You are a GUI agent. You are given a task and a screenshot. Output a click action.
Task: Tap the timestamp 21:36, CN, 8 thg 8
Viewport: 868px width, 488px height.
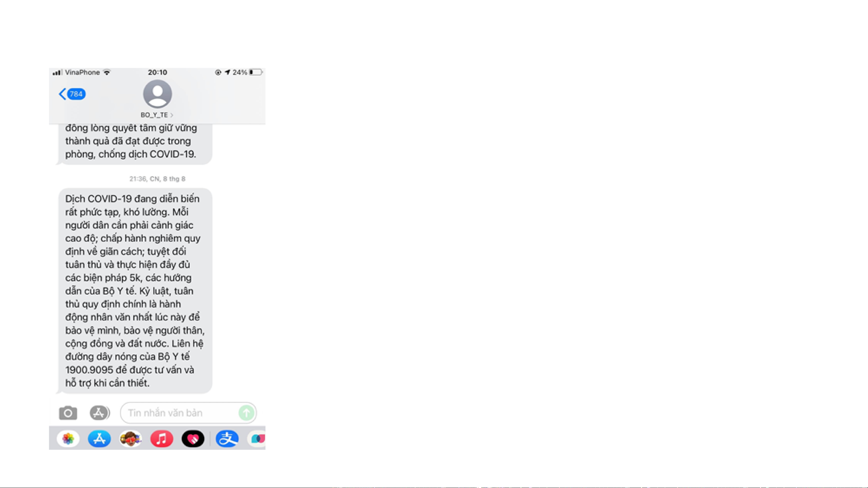157,179
